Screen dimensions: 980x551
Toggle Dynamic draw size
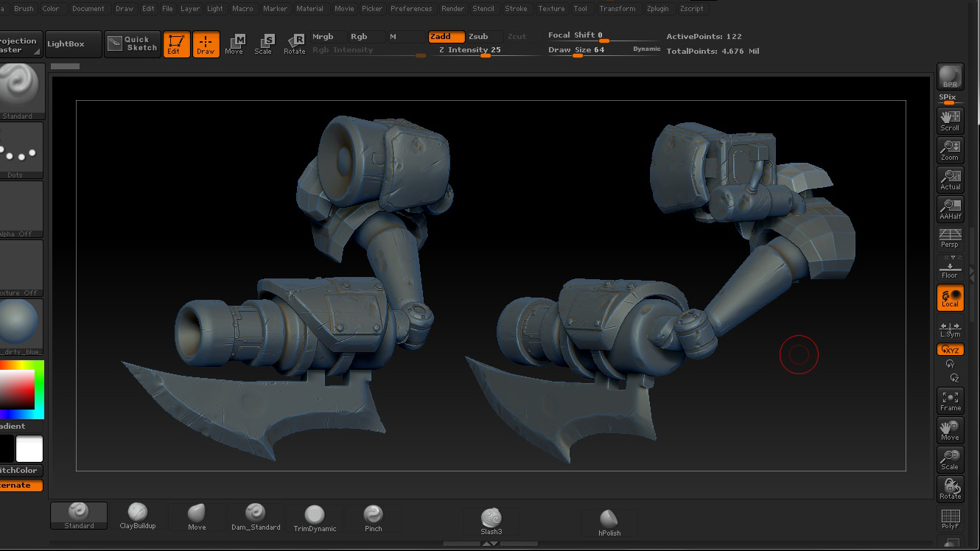[647, 49]
